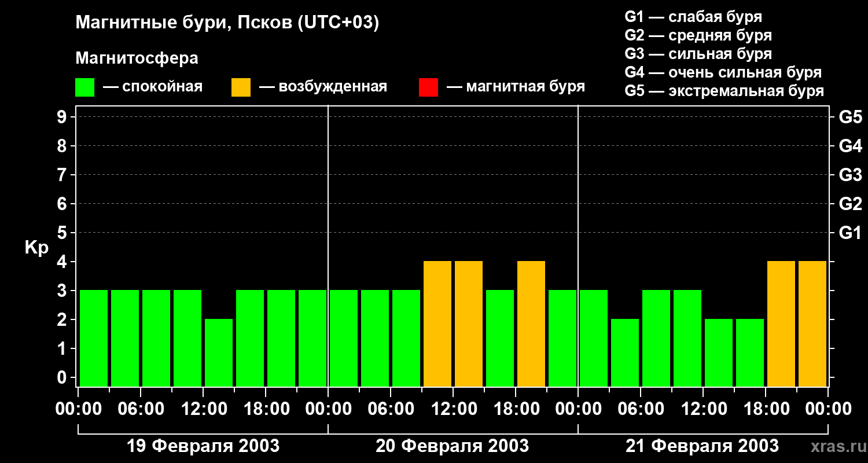Click the orange 'возбужденная' legend swatch
The image size is (868, 463).
tap(241, 87)
